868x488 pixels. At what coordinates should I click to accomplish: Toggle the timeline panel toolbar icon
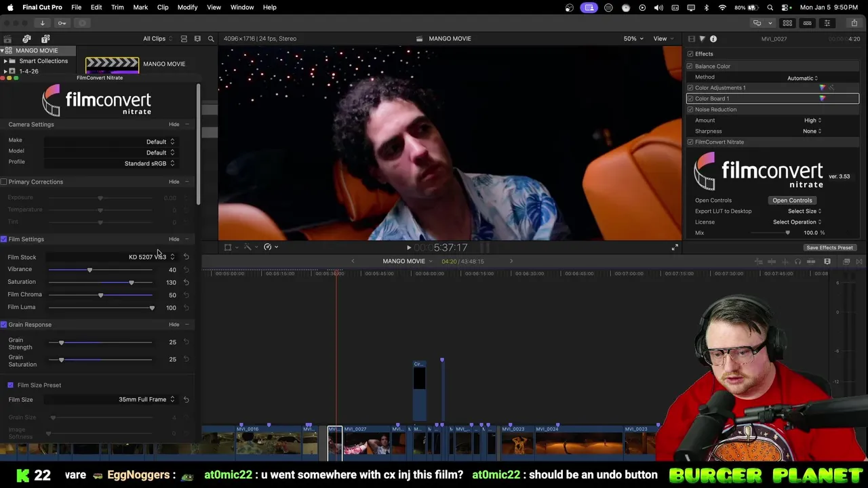point(807,23)
